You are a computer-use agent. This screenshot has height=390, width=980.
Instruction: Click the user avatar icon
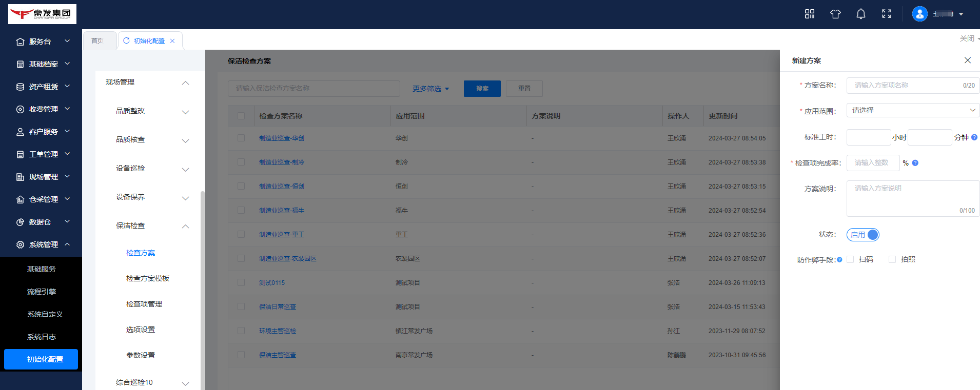919,14
